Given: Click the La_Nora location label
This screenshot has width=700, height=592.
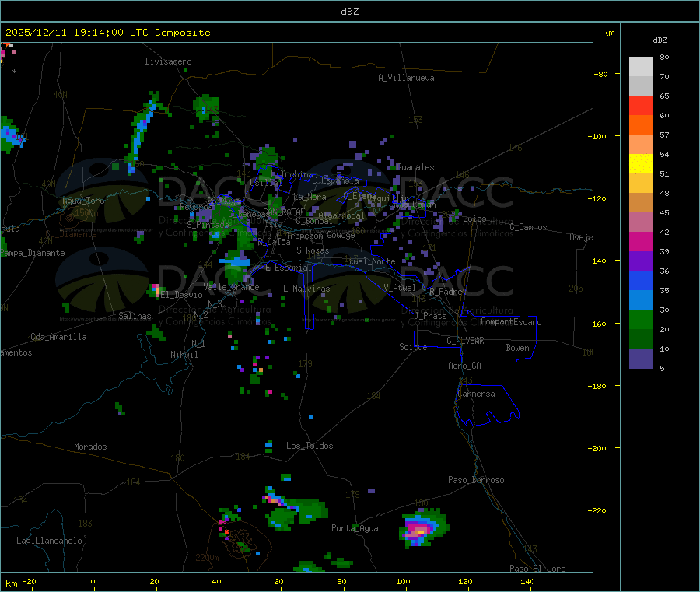Looking at the screenshot, I should (310, 197).
